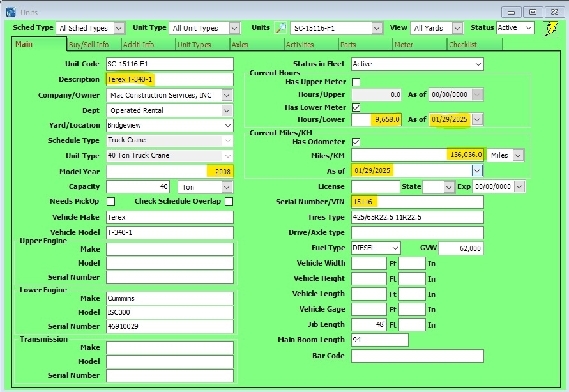This screenshot has height=392, width=569.
Task: Click the Serial Number/VIN field
Action: [x=417, y=202]
